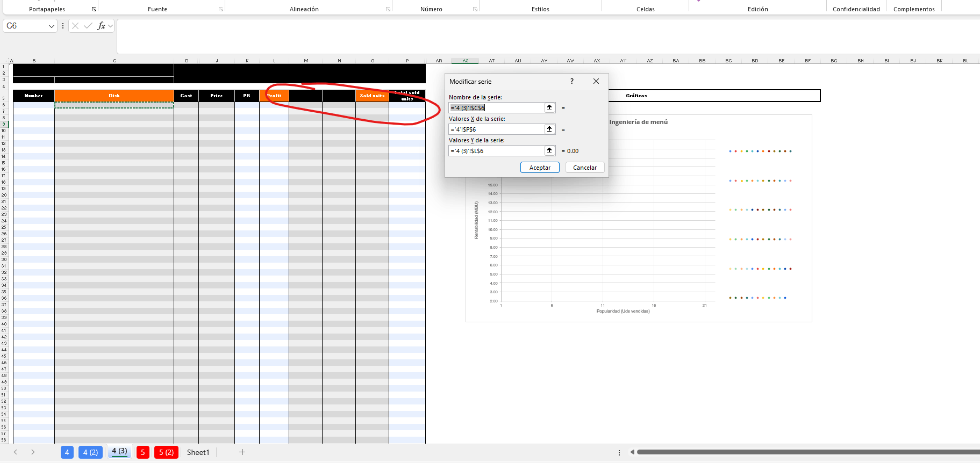This screenshot has height=463, width=980.
Task: Switch to red sheet tab 5
Action: [143, 452]
